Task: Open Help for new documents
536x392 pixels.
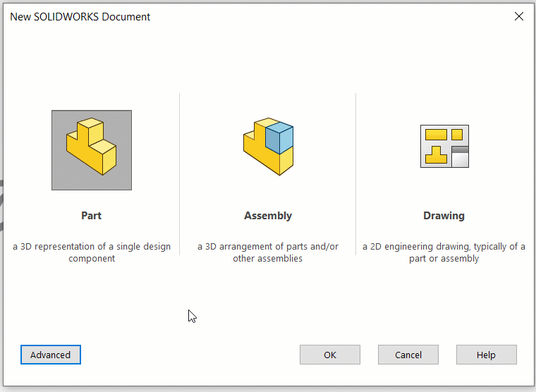Action: point(487,355)
